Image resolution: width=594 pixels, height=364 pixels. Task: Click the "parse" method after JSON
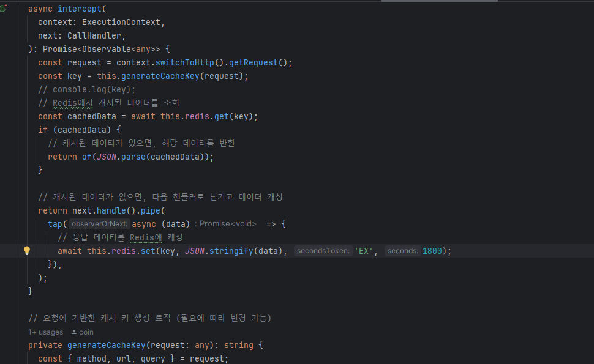pyautogui.click(x=133, y=157)
